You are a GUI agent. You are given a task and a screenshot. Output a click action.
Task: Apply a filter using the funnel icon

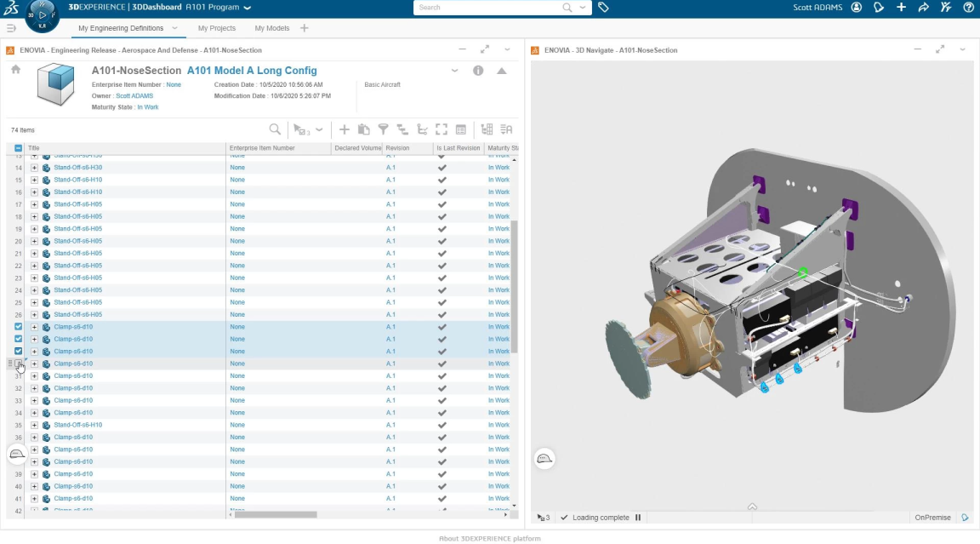click(x=383, y=129)
